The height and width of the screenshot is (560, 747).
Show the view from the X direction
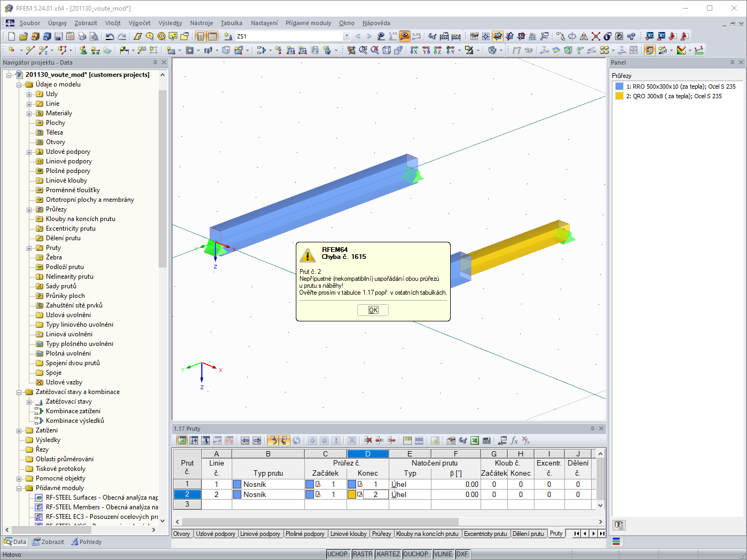coord(414,50)
